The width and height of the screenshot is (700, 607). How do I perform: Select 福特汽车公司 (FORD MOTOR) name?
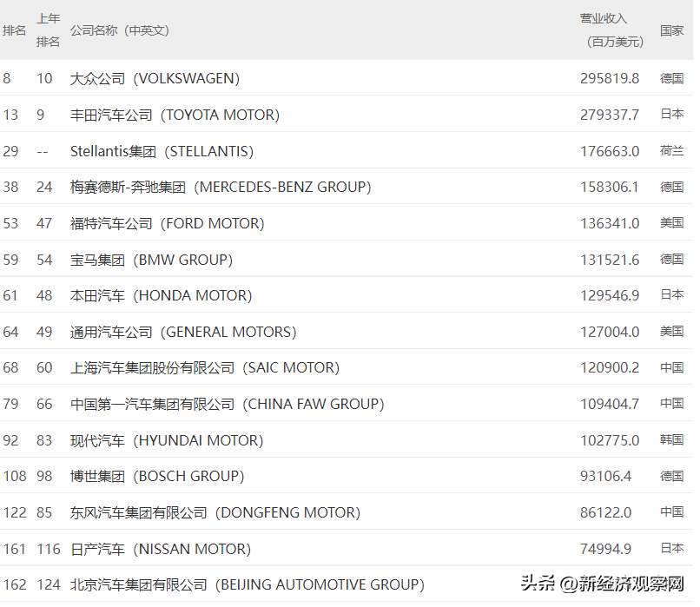[x=168, y=223]
